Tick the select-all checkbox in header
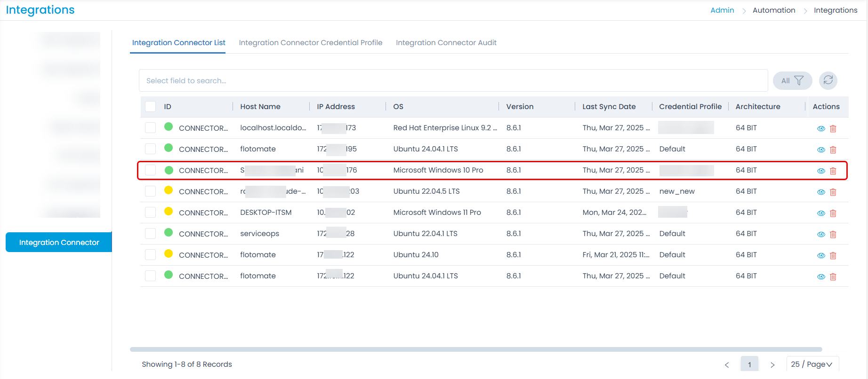Screen dimensions: 868x379 point(151,107)
